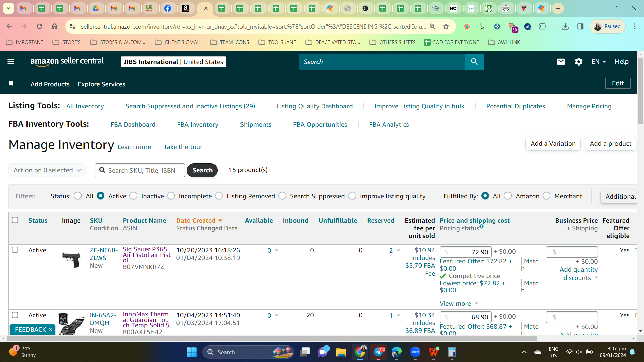The width and height of the screenshot is (644, 362).
Task: Open the Add Products menu item
Action: (50, 84)
